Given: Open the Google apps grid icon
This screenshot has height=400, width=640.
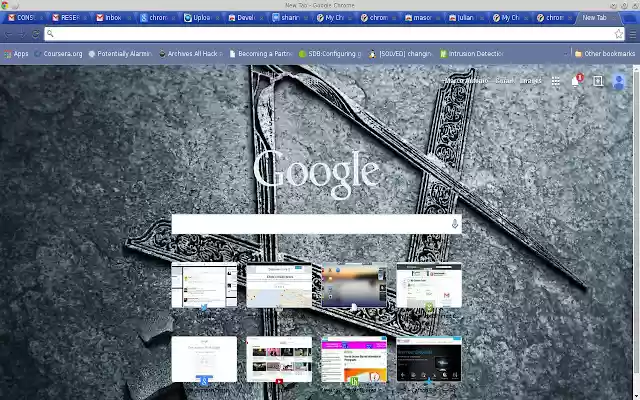Looking at the screenshot, I should tap(556, 81).
